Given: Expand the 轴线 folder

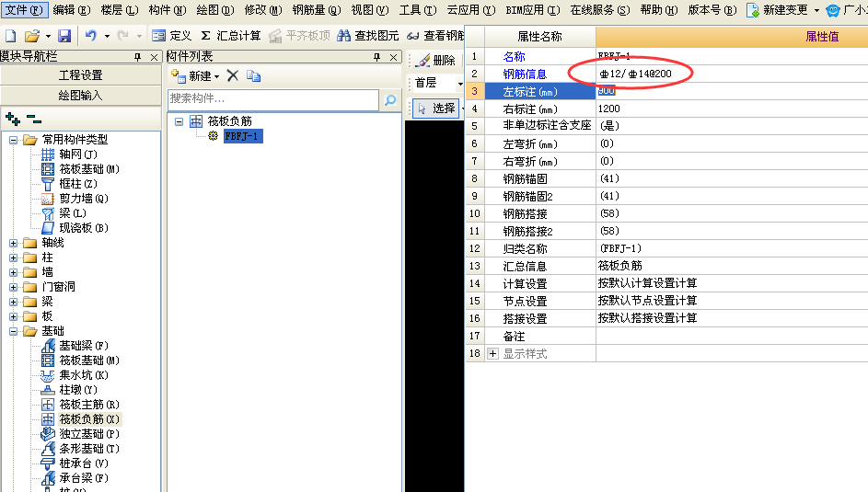Looking at the screenshot, I should coord(13,243).
